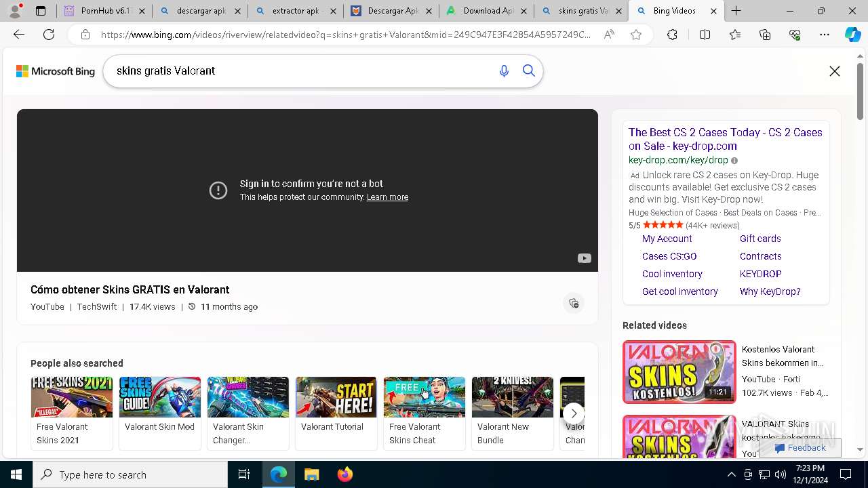Open Settings and more ellipsis menu
Viewport: 868px width, 488px height.
tap(825, 35)
